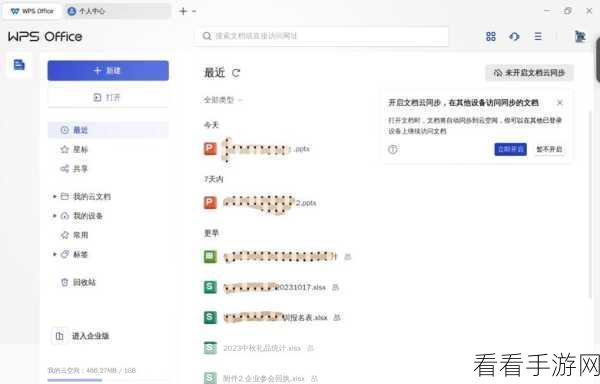This screenshot has height=384, width=600.
Task: Select the documents icon in left rail
Action: point(19,65)
